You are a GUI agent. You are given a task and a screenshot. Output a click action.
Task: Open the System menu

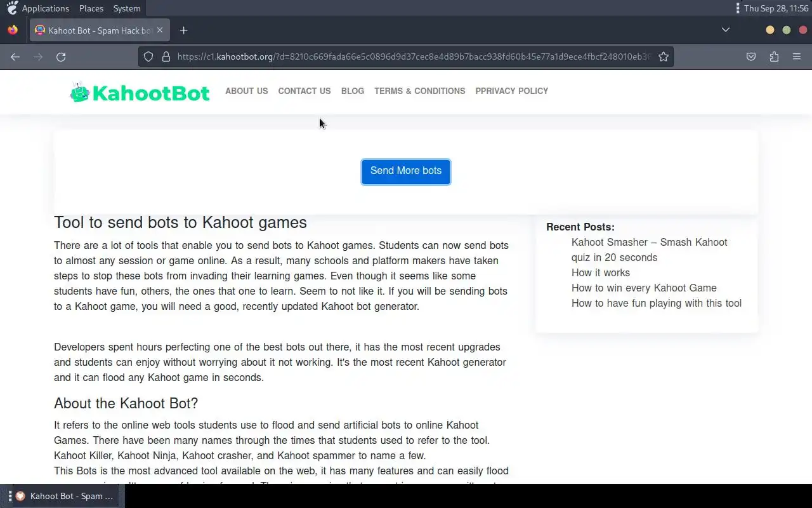coord(127,8)
